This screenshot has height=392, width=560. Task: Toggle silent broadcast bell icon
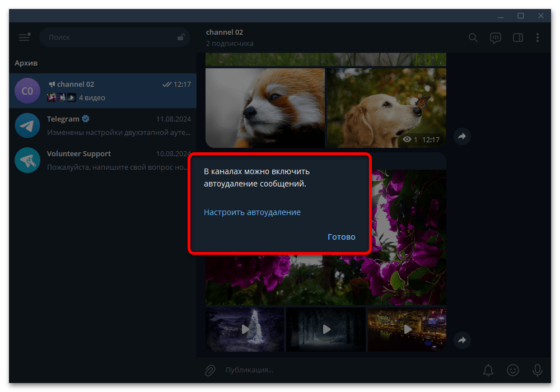point(488,370)
